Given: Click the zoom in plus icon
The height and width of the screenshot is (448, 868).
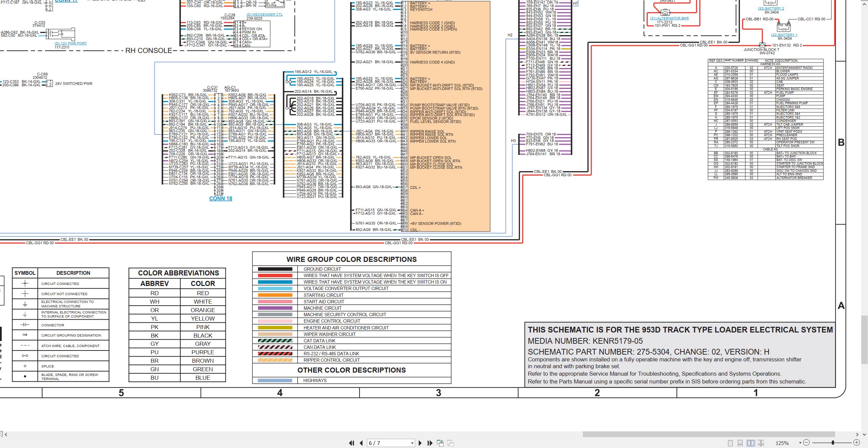Looking at the screenshot, I should (x=856, y=443).
